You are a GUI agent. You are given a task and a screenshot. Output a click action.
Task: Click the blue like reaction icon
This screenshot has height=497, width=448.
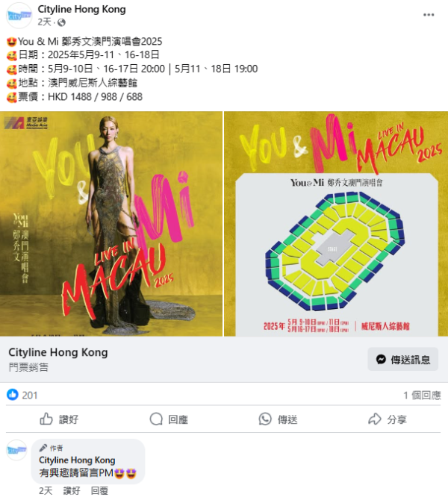[13, 395]
